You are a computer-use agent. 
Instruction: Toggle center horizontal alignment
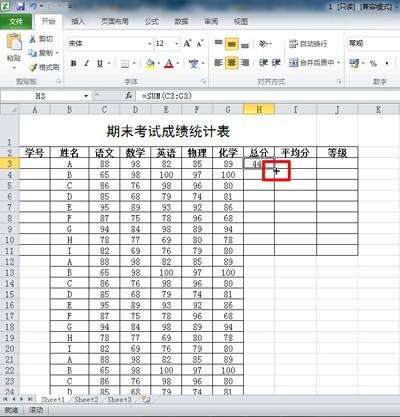pos(232,63)
